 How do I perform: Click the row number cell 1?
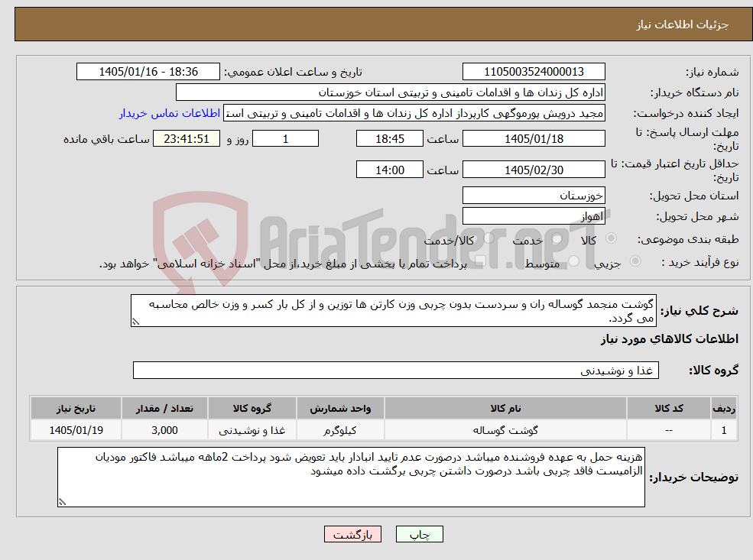[724, 430]
